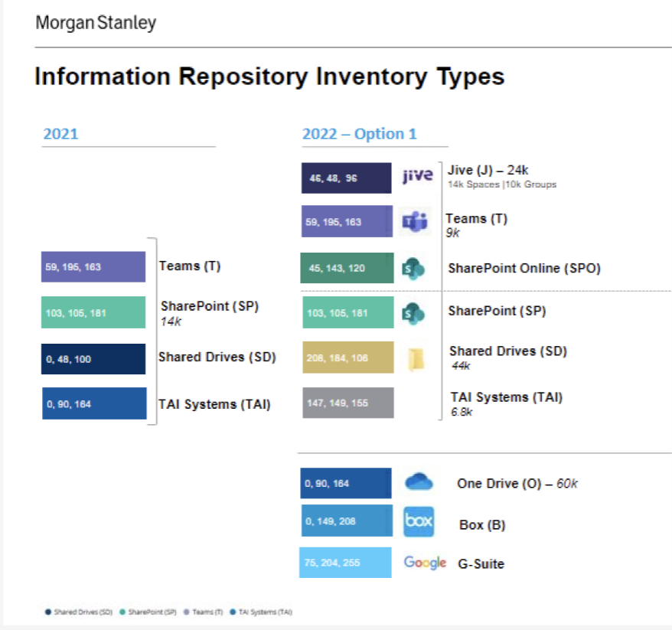Click the 'G-Suite' label

[481, 563]
